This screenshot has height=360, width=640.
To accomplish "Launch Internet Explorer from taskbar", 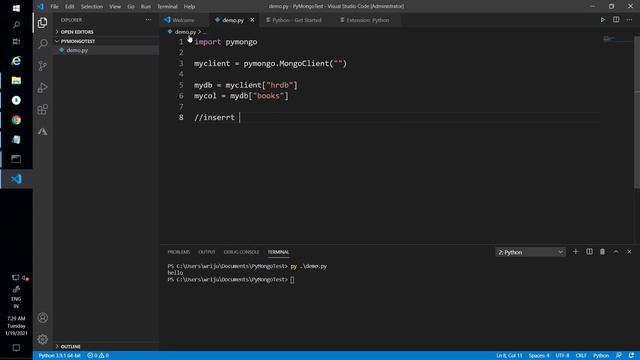I will (x=16, y=61).
